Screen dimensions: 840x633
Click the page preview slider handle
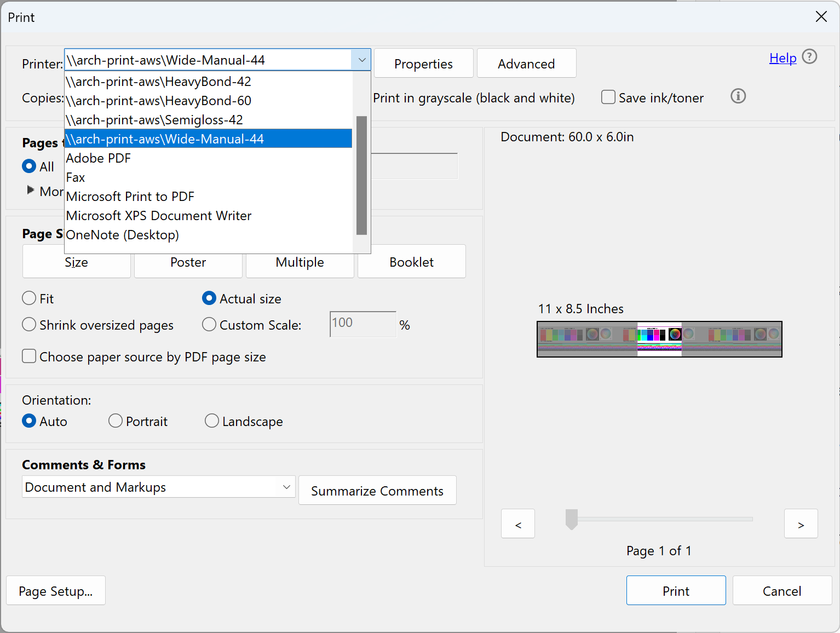pos(571,519)
